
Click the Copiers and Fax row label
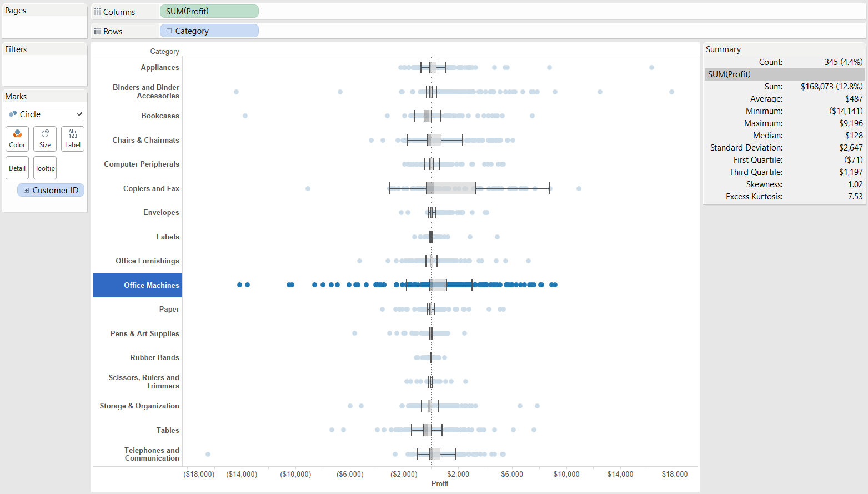coord(151,188)
